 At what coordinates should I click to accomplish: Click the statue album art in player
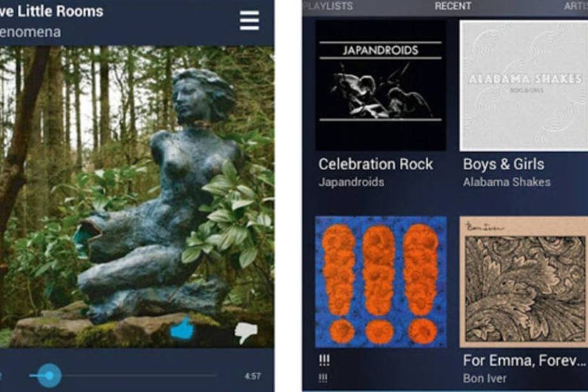point(137,196)
